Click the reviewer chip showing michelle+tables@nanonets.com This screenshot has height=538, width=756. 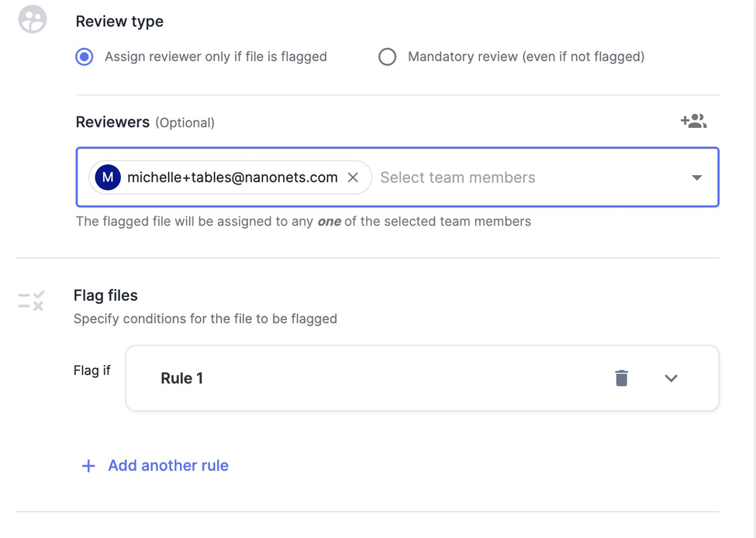[225, 177]
